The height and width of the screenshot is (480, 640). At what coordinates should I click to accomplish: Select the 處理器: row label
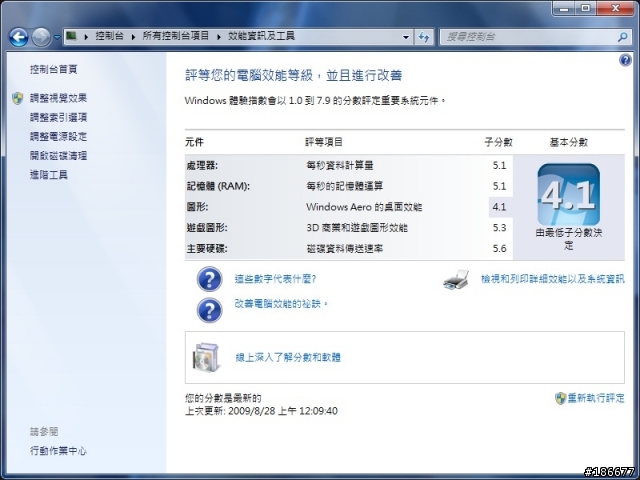click(202, 165)
